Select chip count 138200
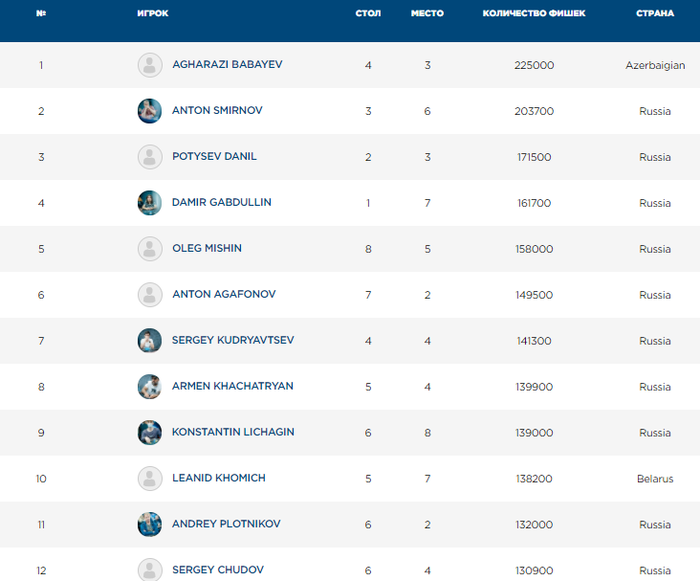 [x=534, y=479]
